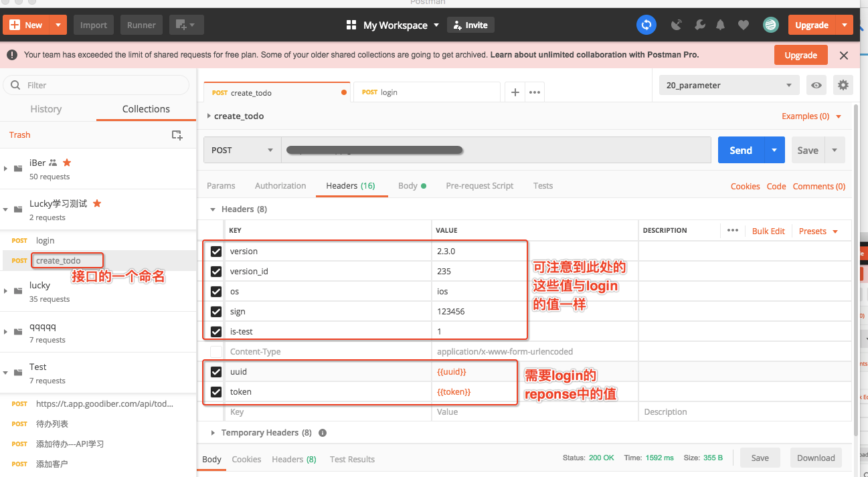868x477 pixels.
Task: Open the POST method dropdown
Action: click(242, 150)
